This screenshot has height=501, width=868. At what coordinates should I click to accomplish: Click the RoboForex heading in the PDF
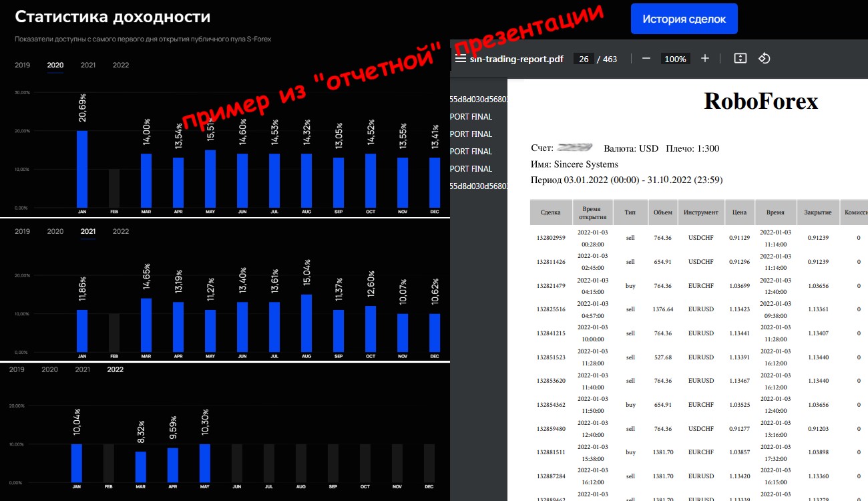[761, 102]
